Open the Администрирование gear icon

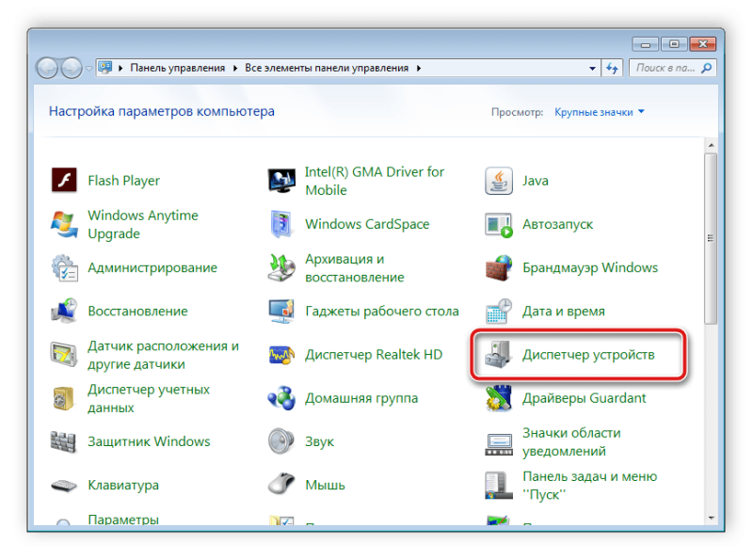(x=64, y=268)
